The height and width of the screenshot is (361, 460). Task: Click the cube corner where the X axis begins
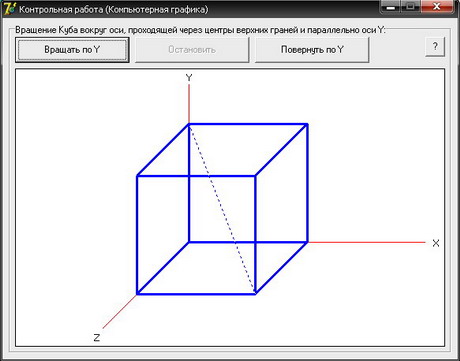tap(307, 242)
